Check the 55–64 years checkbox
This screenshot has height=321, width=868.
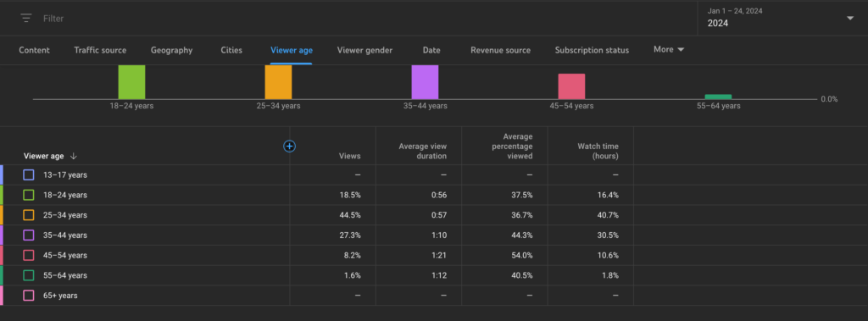29,275
